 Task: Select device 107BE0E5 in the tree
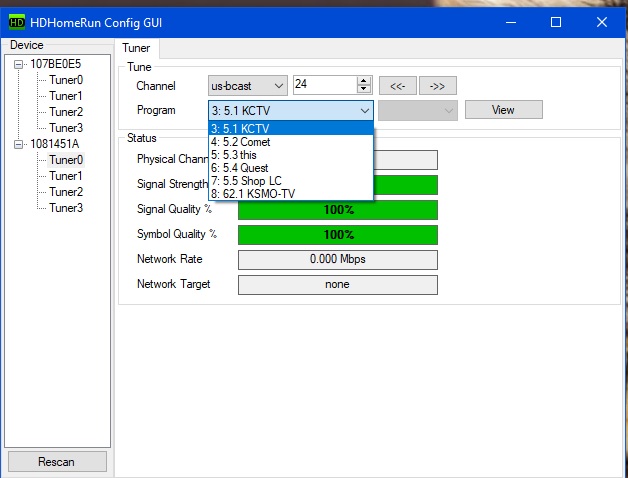click(x=56, y=64)
